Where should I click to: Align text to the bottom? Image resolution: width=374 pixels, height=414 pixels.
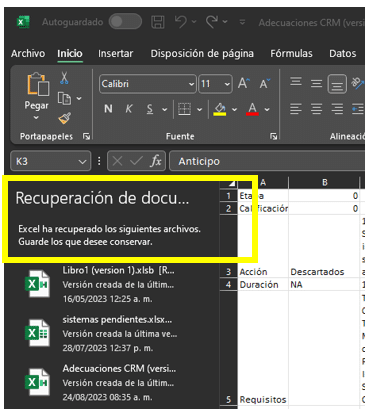(337, 84)
